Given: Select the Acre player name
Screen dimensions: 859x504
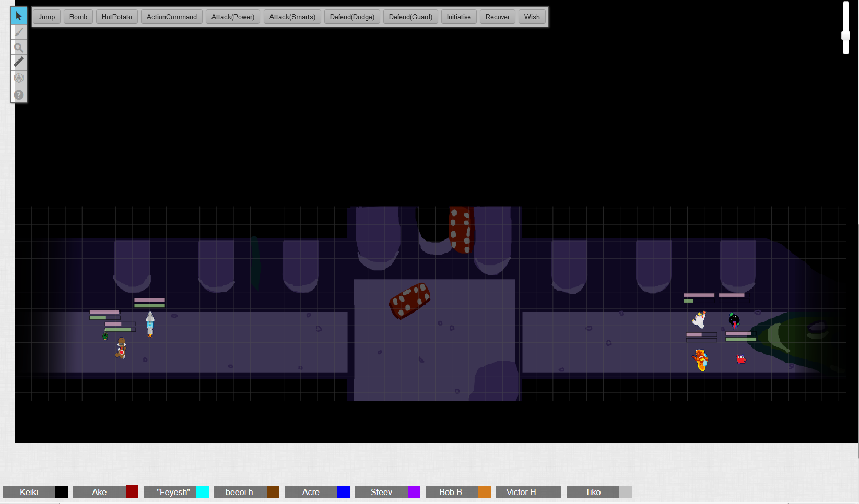Looking at the screenshot, I should [x=311, y=492].
